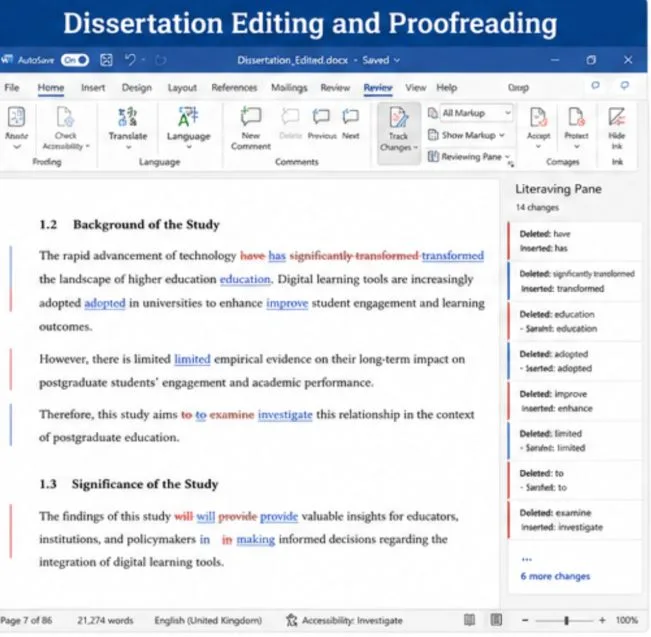651x637 pixels.
Task: Click the '6 more changes' link
Action: point(555,576)
